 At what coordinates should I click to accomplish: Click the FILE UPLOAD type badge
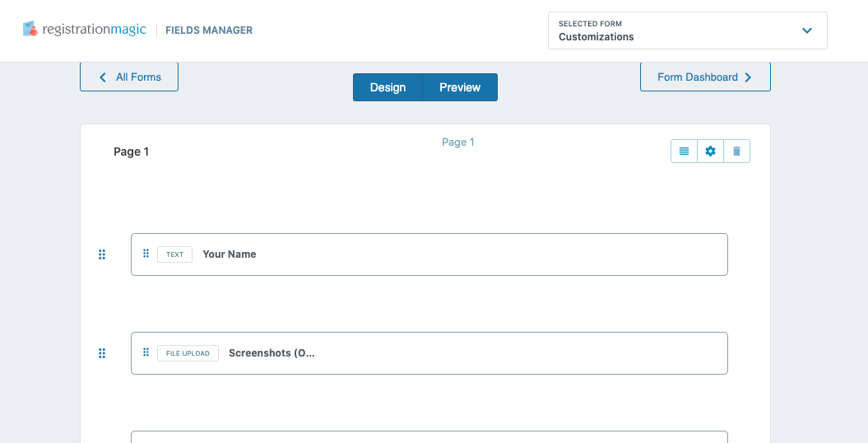[x=188, y=353]
